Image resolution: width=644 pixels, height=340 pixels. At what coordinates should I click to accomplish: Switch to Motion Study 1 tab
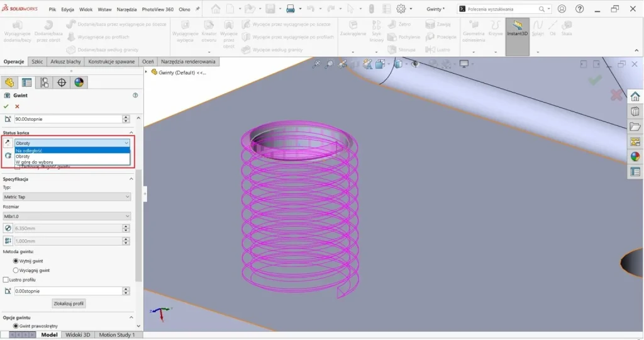click(x=116, y=335)
